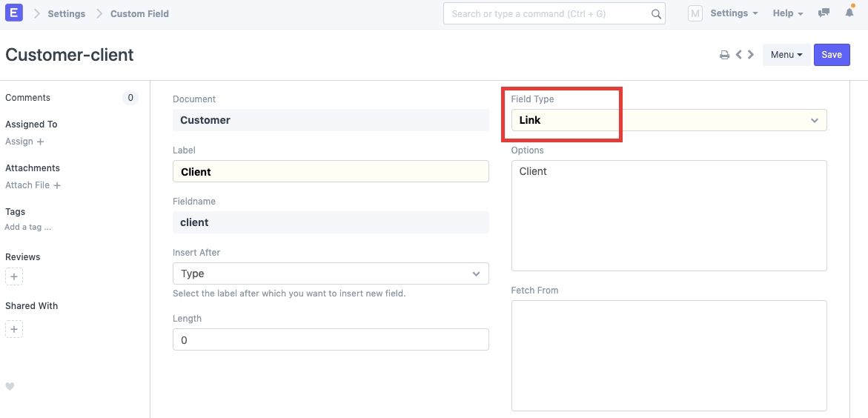
Task: Add a review with plus box
Action: point(14,277)
